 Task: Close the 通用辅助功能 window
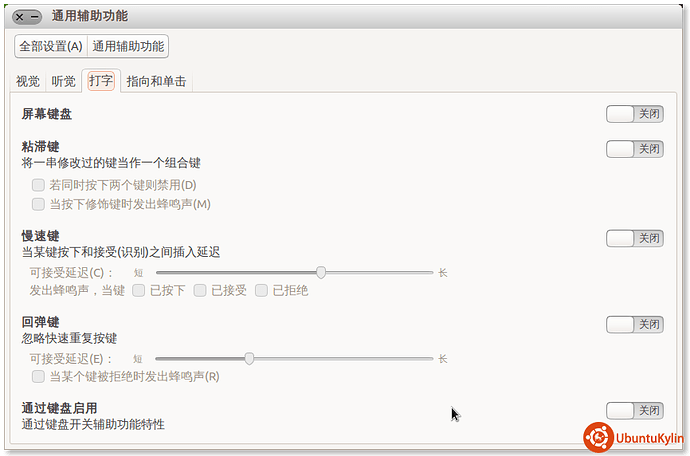coord(20,17)
